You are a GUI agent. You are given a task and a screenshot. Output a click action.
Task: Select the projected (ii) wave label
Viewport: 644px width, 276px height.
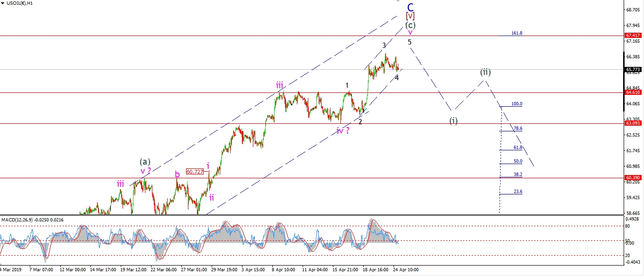coord(485,72)
